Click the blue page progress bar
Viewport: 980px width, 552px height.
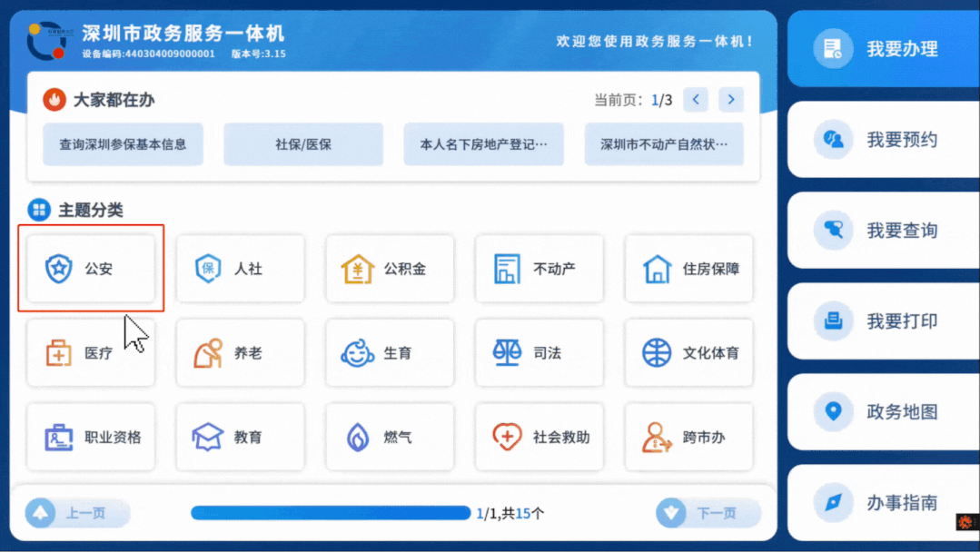point(330,512)
